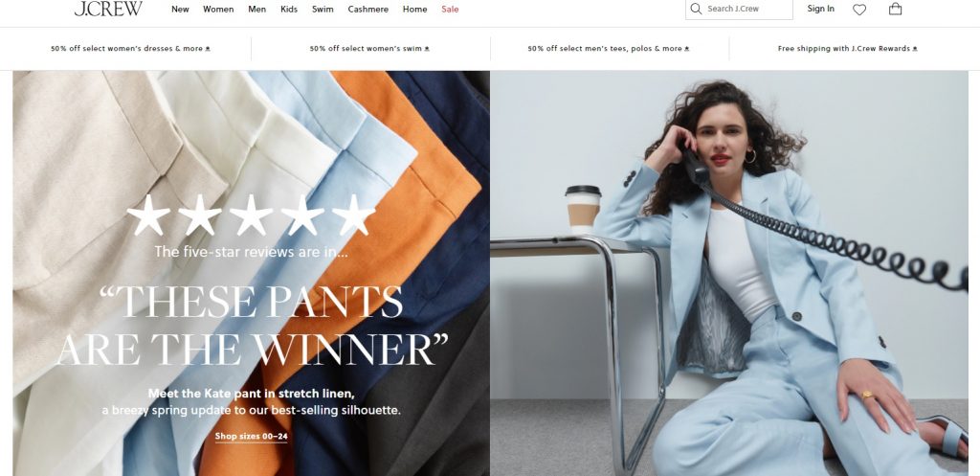The image size is (980, 476).
Task: Expand free shipping rewards details arrow
Action: point(915,49)
